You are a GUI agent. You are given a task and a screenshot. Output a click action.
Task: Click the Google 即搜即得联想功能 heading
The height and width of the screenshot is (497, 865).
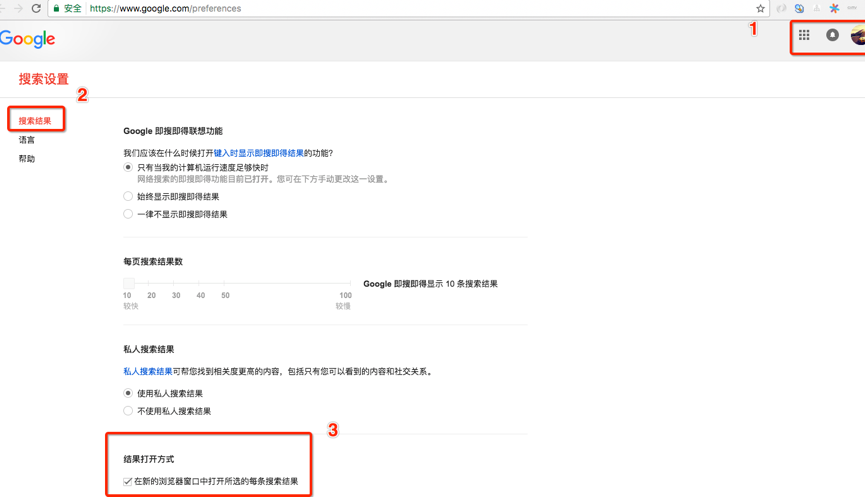173,131
